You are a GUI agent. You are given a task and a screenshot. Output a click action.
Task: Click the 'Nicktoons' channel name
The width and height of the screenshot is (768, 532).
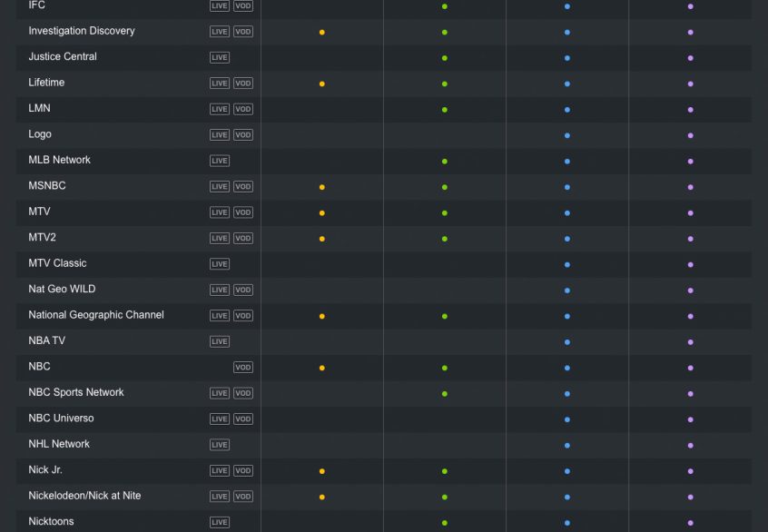tap(51, 521)
